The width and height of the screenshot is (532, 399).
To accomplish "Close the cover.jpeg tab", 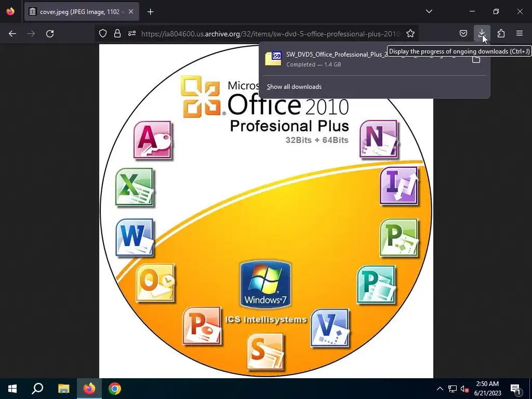I will tap(131, 11).
